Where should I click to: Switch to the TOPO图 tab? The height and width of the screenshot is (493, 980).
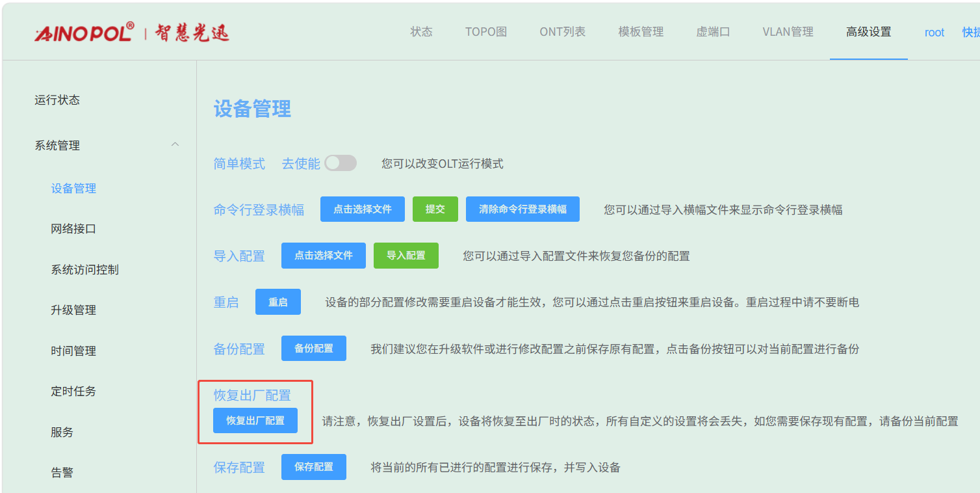coord(485,32)
